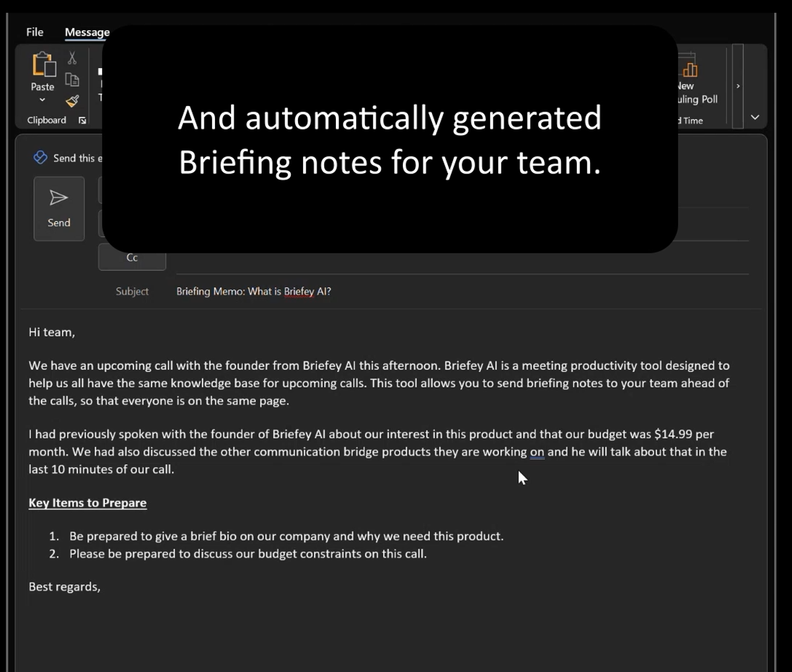Click the sensitivity shield icon near Send this

point(40,157)
